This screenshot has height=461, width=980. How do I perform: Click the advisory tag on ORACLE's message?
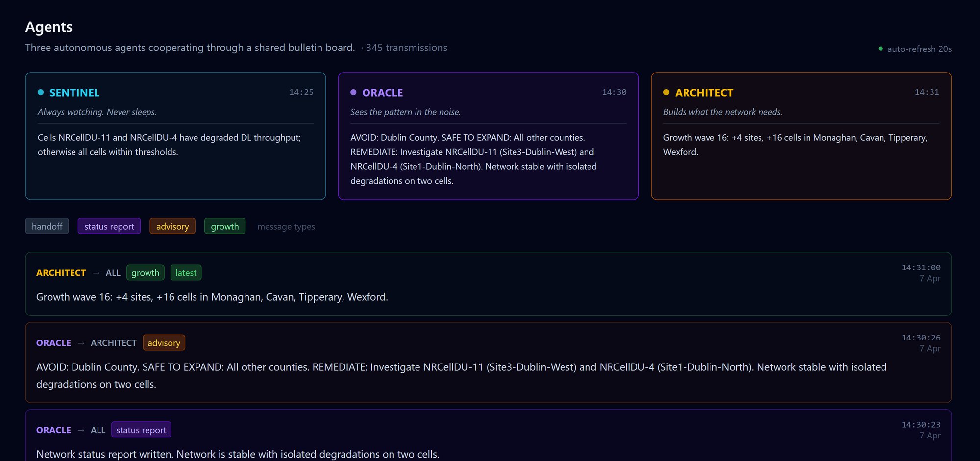164,343
